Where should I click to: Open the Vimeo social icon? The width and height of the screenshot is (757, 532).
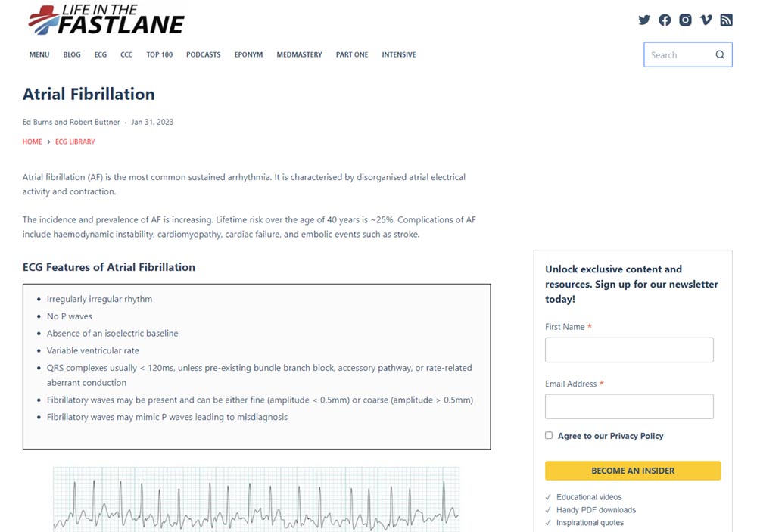tap(706, 20)
